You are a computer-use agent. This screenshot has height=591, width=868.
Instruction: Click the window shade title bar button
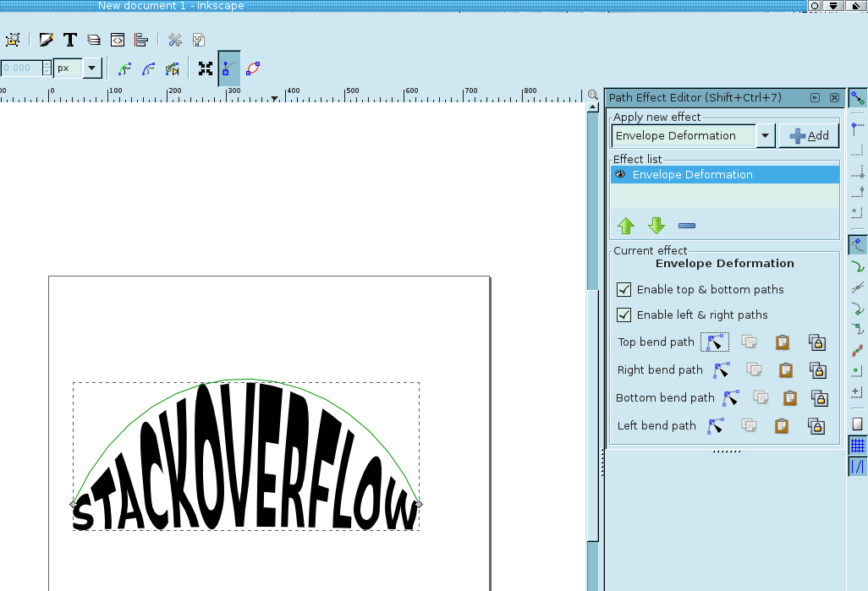833,6
